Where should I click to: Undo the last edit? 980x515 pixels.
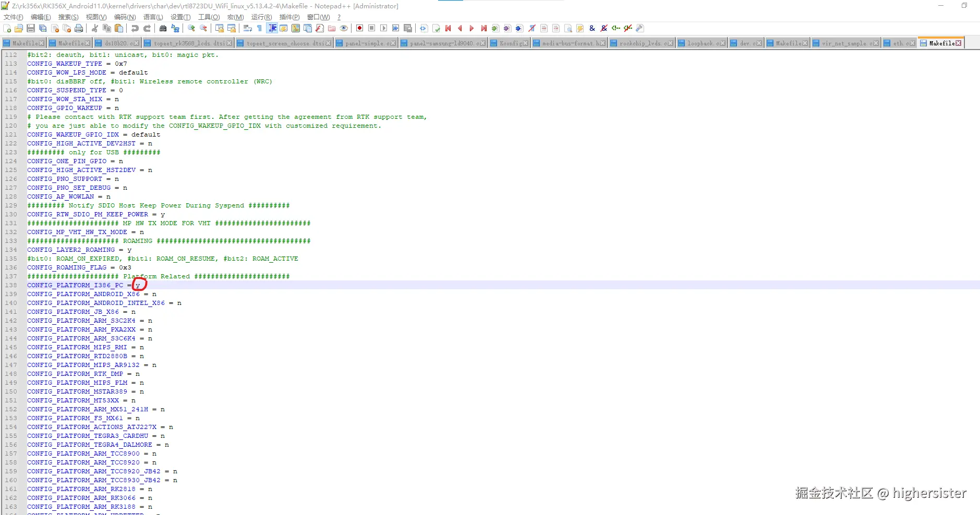135,28
